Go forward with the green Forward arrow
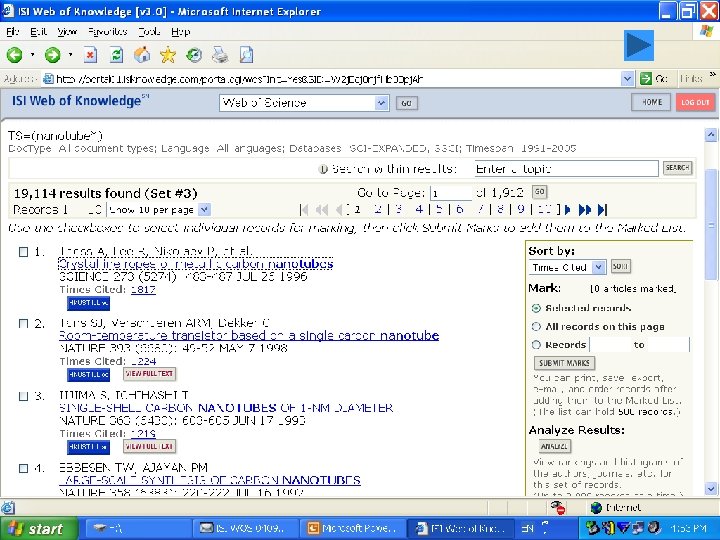The height and width of the screenshot is (540, 720). coord(52,55)
